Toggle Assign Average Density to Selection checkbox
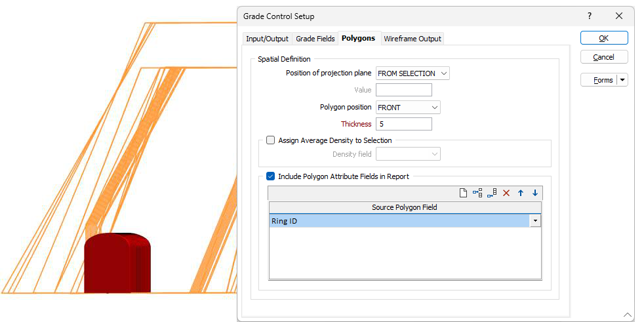This screenshot has height=322, width=644. point(270,140)
